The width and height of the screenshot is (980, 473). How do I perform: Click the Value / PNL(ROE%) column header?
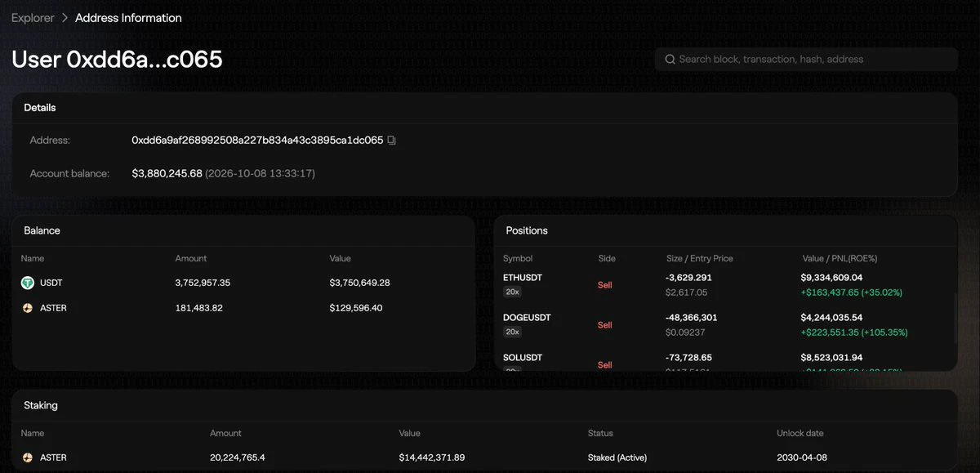[840, 258]
